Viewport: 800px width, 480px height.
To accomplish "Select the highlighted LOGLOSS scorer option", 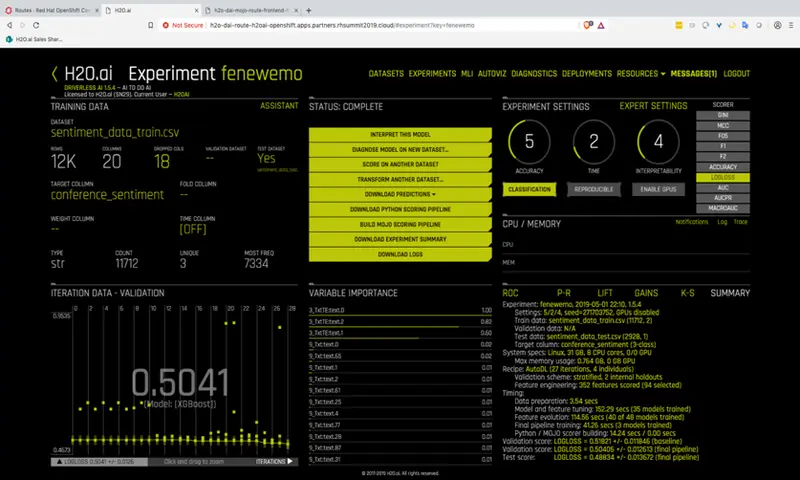I will (723, 178).
